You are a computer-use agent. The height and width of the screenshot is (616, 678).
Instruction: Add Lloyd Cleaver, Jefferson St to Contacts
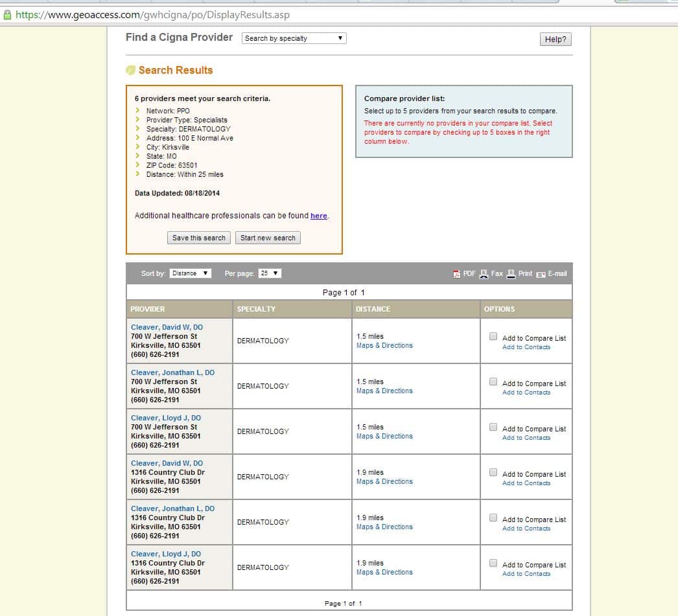coord(526,438)
